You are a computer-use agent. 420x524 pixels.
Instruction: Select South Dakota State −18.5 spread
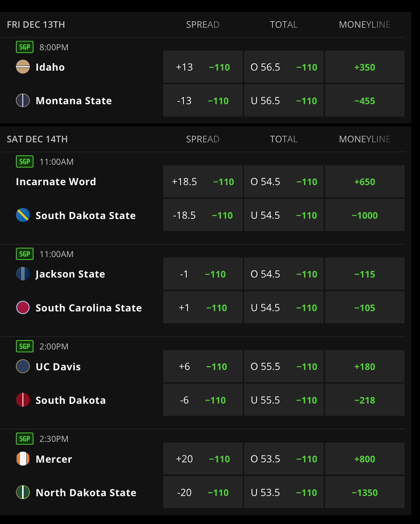point(203,215)
